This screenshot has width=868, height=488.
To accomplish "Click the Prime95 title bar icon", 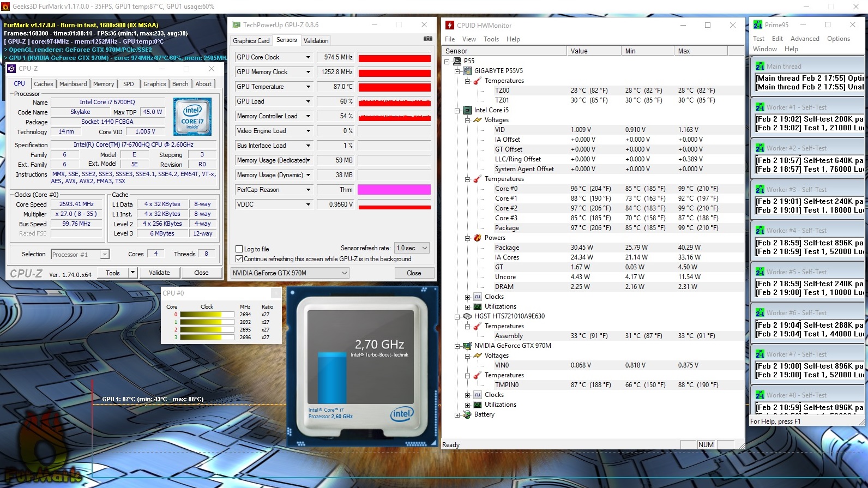I will 758,25.
